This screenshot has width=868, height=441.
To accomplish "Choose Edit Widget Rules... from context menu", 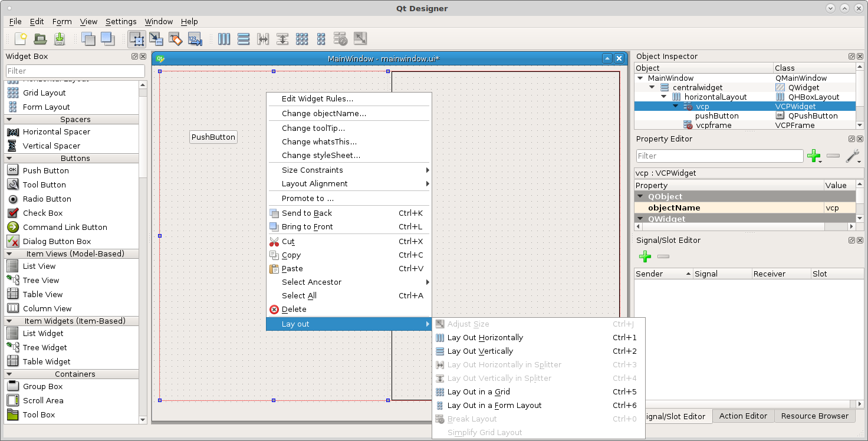I will [349, 98].
